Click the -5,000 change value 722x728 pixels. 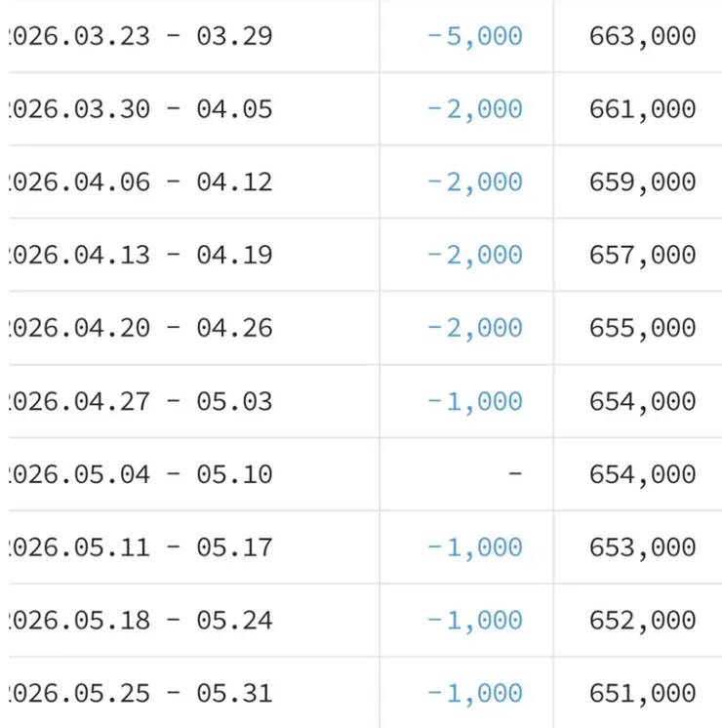point(474,37)
